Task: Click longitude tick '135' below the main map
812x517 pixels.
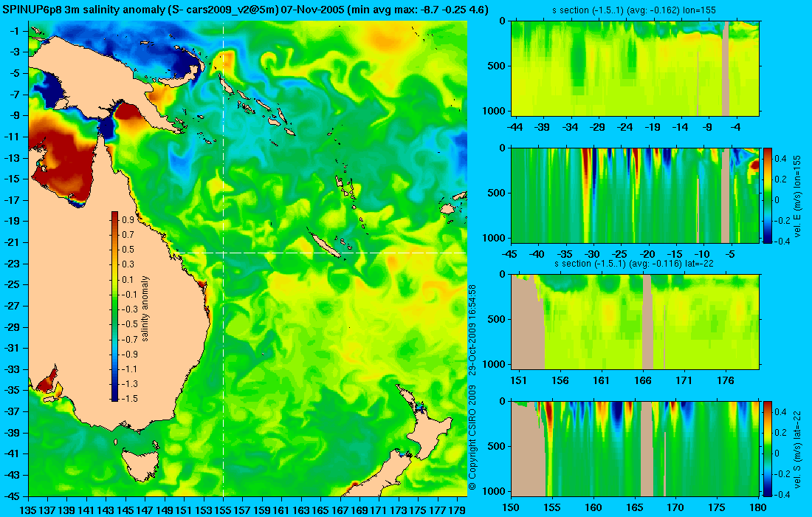Action: coord(27,510)
